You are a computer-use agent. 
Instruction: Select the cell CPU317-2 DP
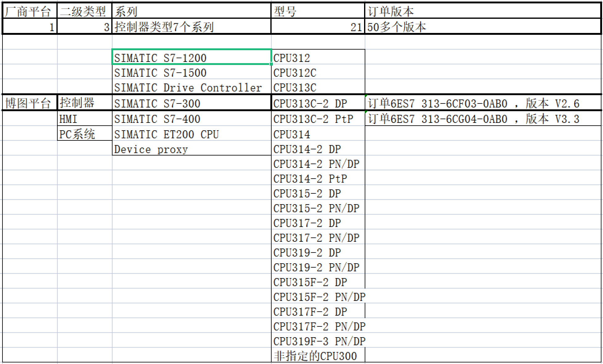tap(318, 222)
